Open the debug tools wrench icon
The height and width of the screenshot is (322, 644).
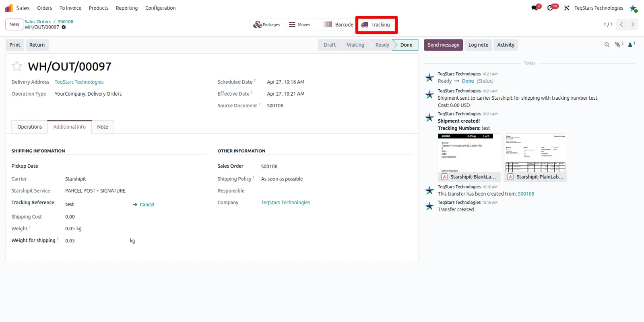567,8
